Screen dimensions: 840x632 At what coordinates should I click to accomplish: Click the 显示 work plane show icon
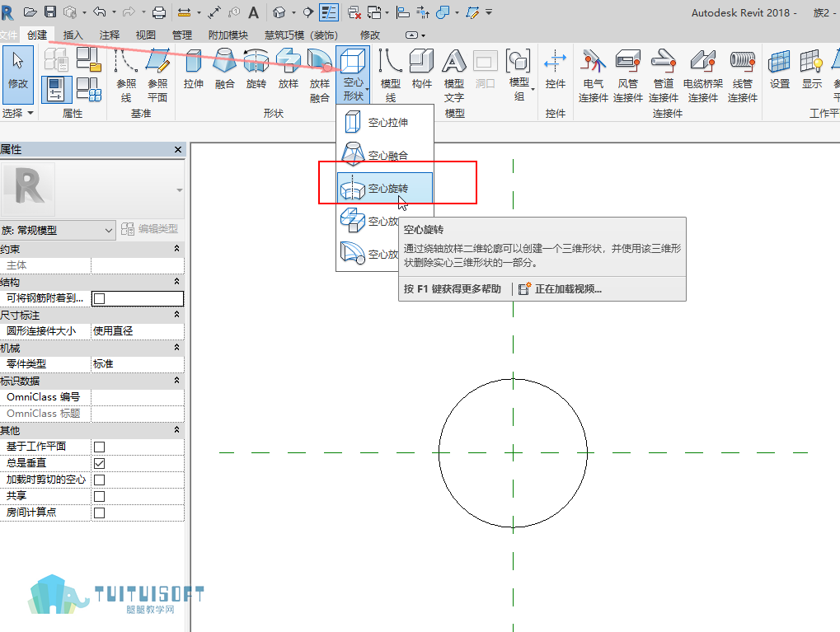(x=812, y=68)
